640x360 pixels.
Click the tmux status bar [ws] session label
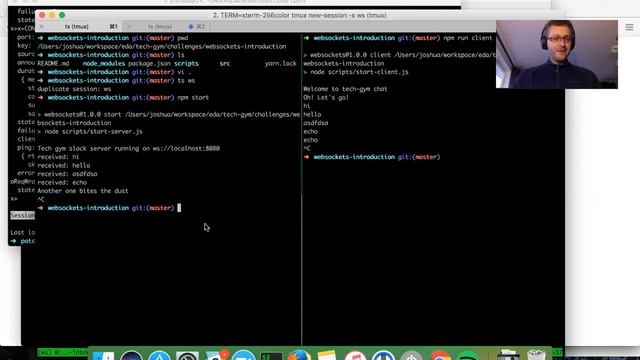click(62, 352)
